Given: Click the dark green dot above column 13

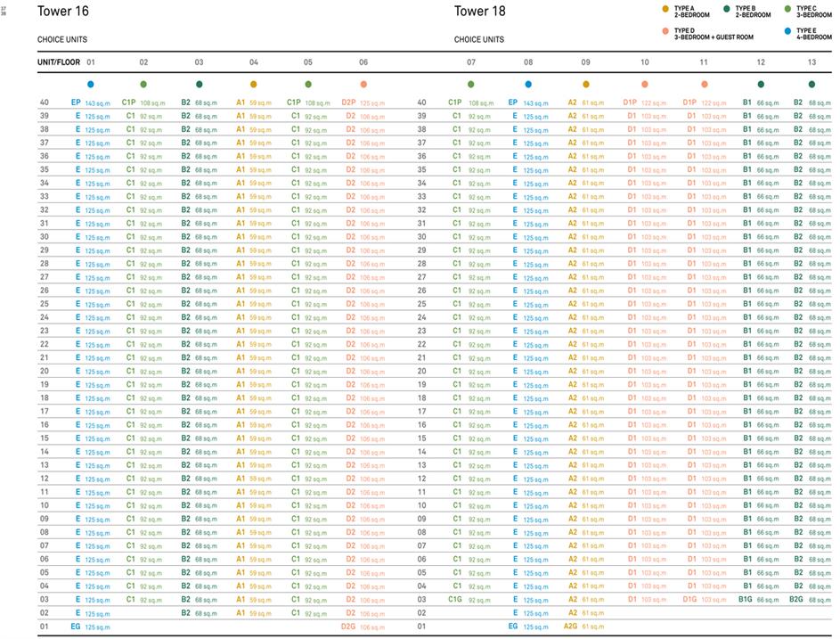Looking at the screenshot, I should tap(811, 84).
